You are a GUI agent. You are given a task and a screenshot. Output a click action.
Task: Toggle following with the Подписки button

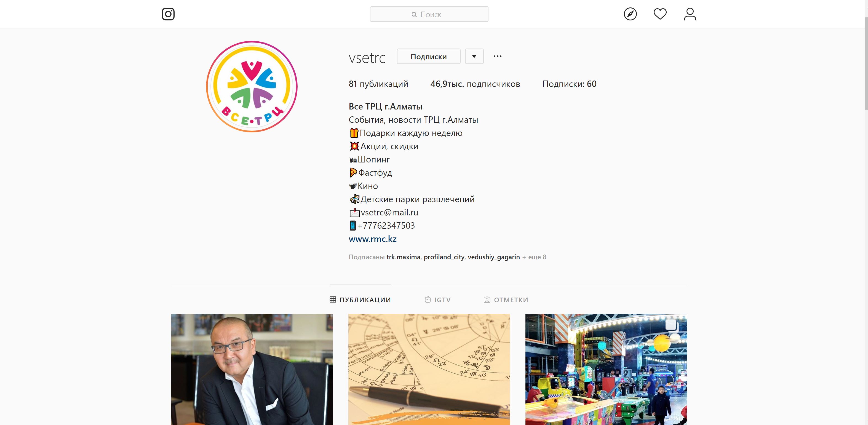click(429, 56)
